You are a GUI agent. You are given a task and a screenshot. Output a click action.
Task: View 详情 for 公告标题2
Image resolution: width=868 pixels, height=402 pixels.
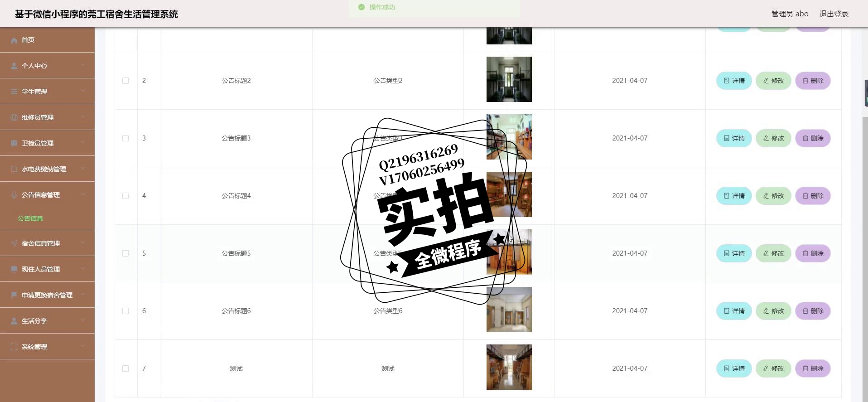(734, 81)
